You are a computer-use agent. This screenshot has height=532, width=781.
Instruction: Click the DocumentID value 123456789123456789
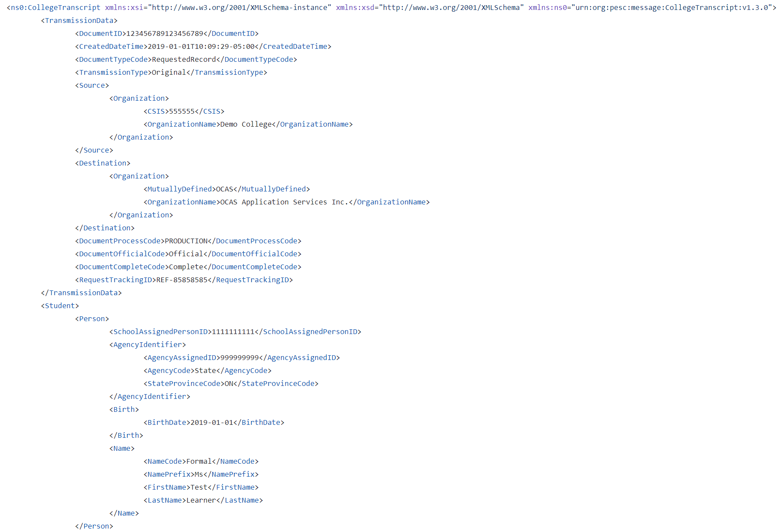coord(165,33)
